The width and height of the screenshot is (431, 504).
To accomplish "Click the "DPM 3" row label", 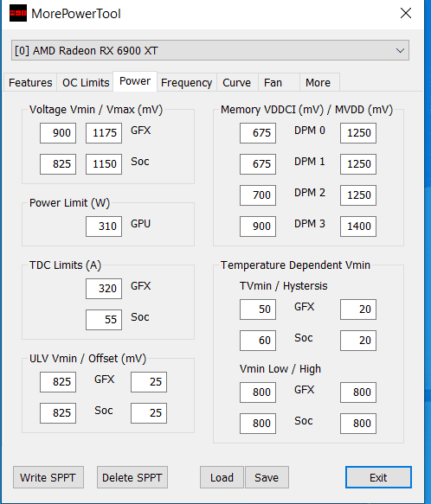I will 310,224.
